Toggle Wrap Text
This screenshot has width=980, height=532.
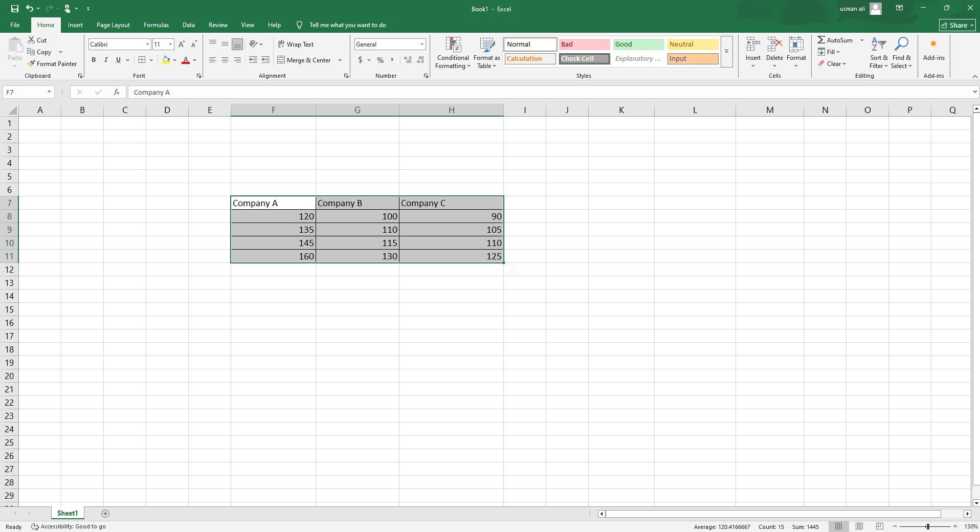point(296,44)
